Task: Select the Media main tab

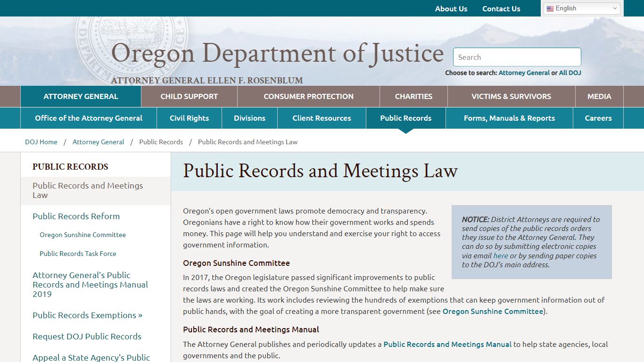Action: coord(599,96)
